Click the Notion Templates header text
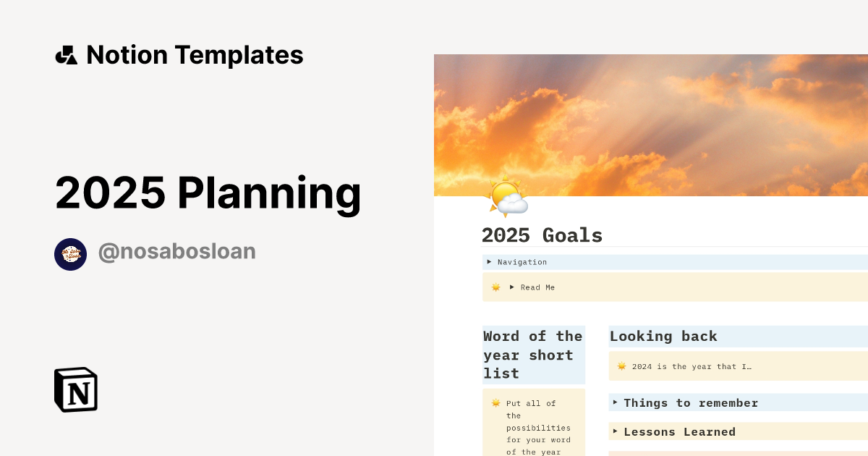Screen dimensions: 868x456 tap(195, 55)
